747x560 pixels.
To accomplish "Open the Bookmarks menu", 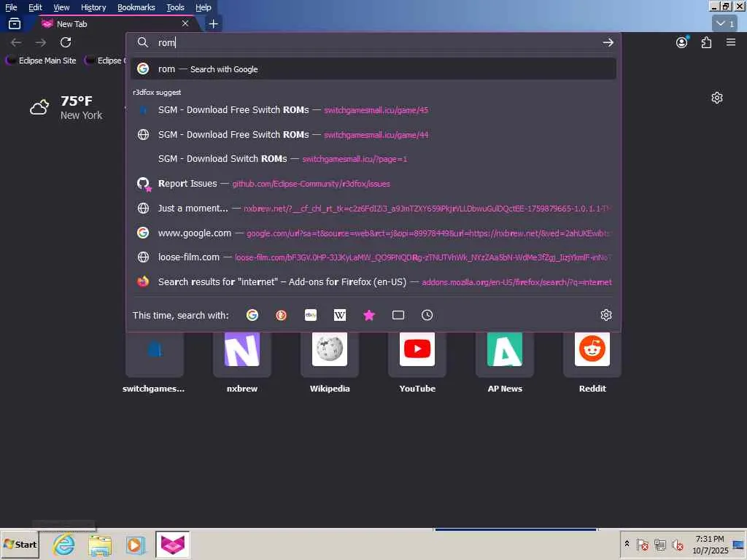I will click(x=136, y=7).
